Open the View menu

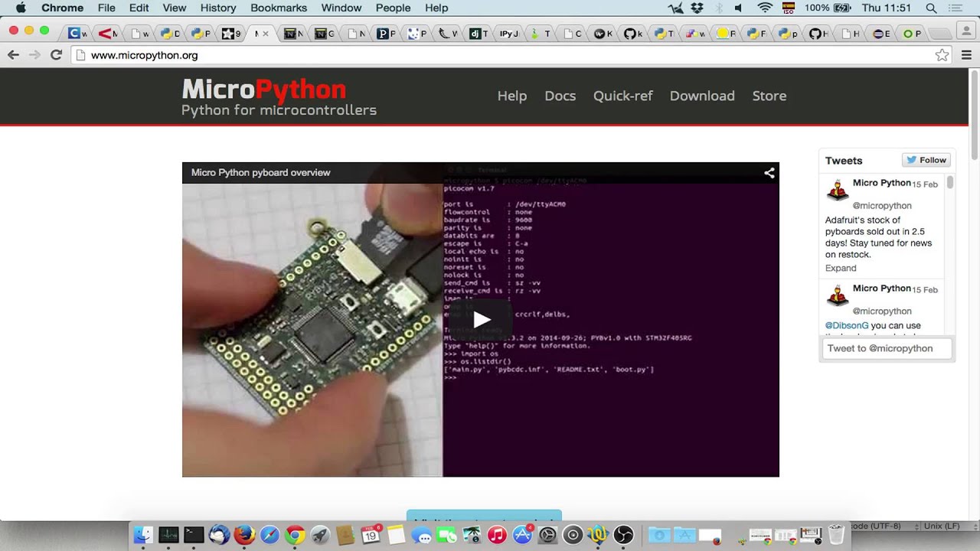(175, 8)
